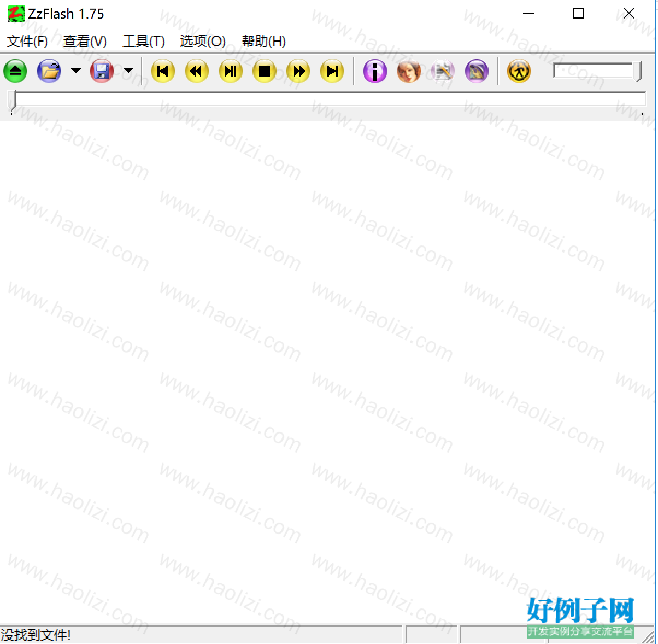The image size is (658, 644).
Task: Jump to the first frame button
Action: coord(163,71)
